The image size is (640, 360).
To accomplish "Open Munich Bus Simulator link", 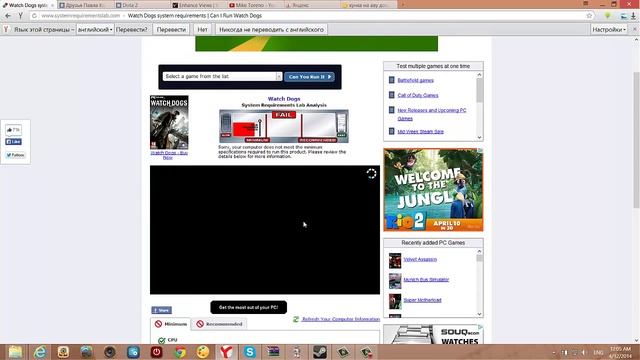I will [426, 280].
